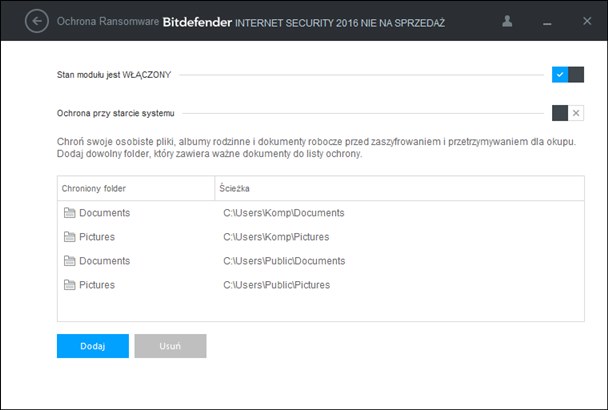Click the Dodaj button
Screen dimensions: 608x410
[93, 346]
